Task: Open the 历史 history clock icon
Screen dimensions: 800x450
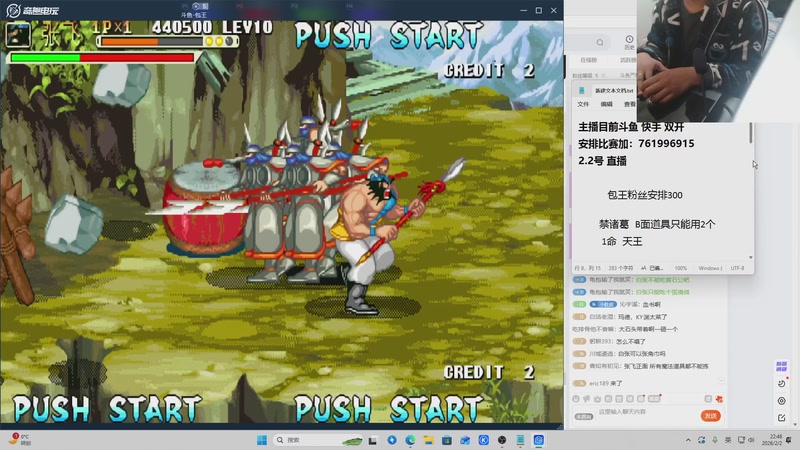Action: (x=629, y=39)
